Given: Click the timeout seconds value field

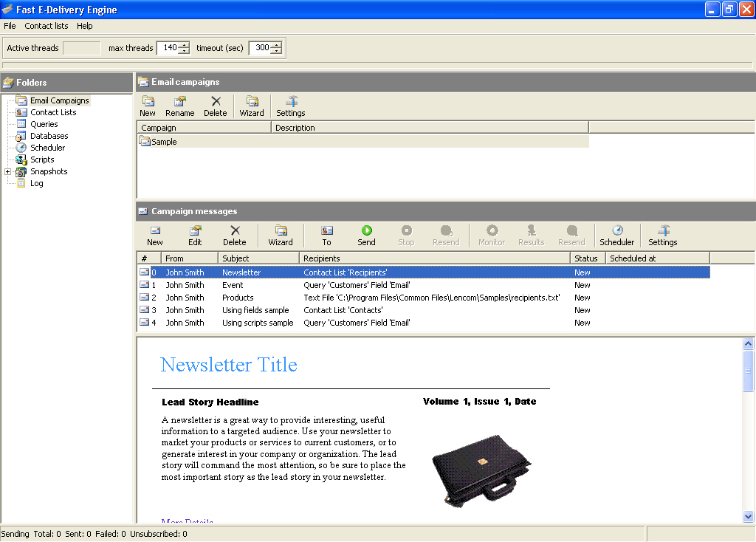Looking at the screenshot, I should 261,48.
